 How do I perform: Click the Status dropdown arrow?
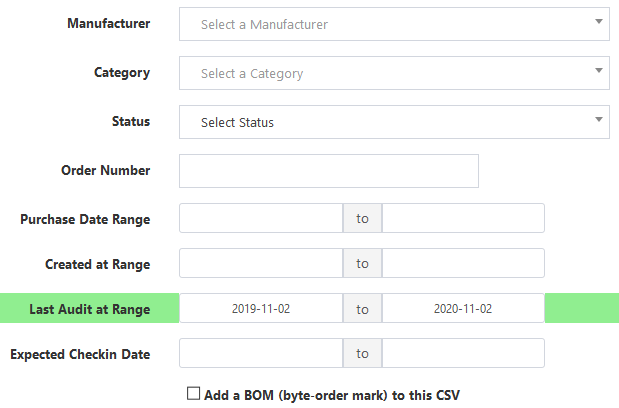599,120
